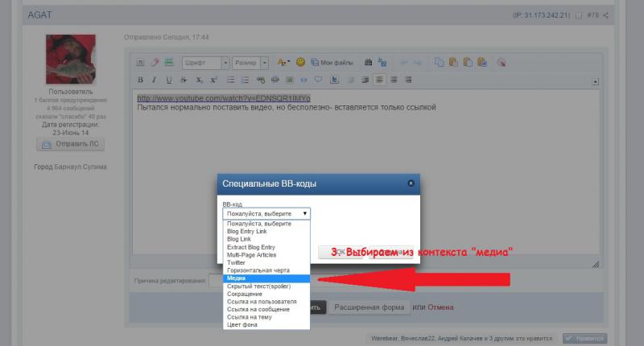Choose Blog Link option
Screen dimensions: 644x346
coord(266,239)
